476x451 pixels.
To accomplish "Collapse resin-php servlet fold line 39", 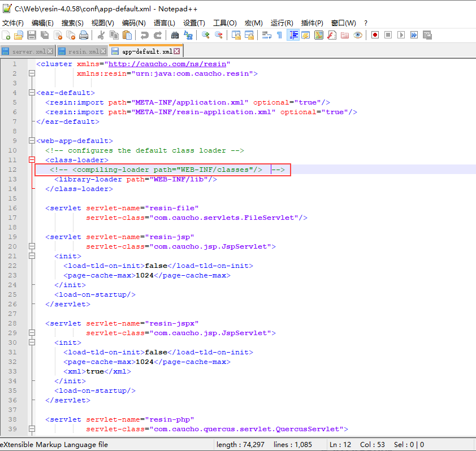I will [32, 429].
